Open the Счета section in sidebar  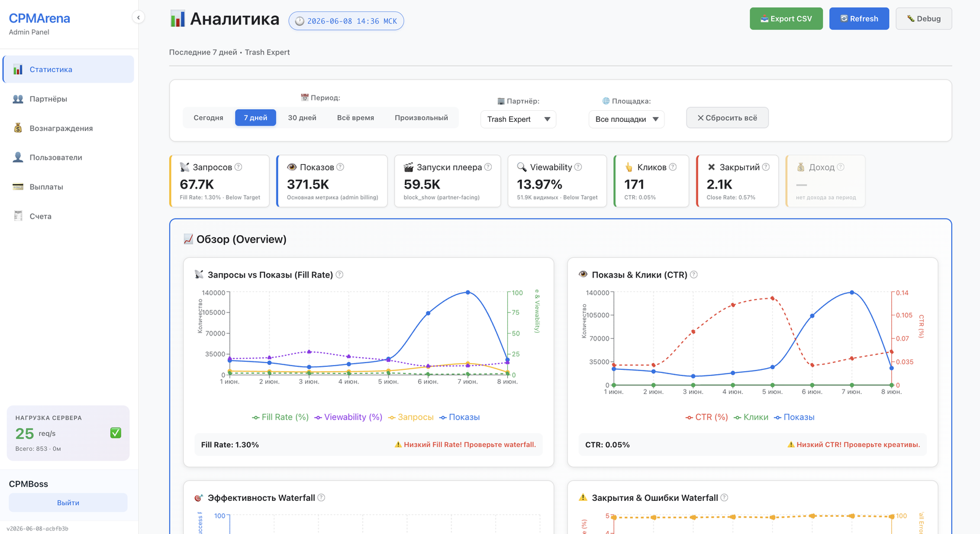69,216
